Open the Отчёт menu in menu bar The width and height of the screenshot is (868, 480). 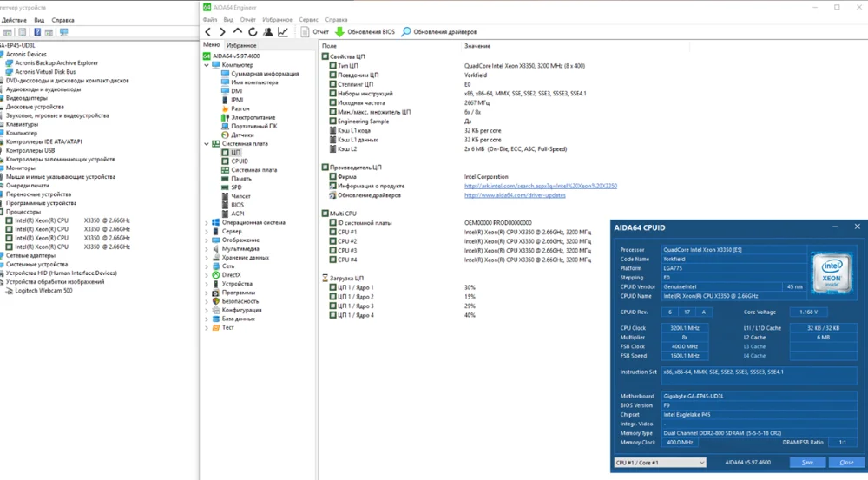coord(248,20)
